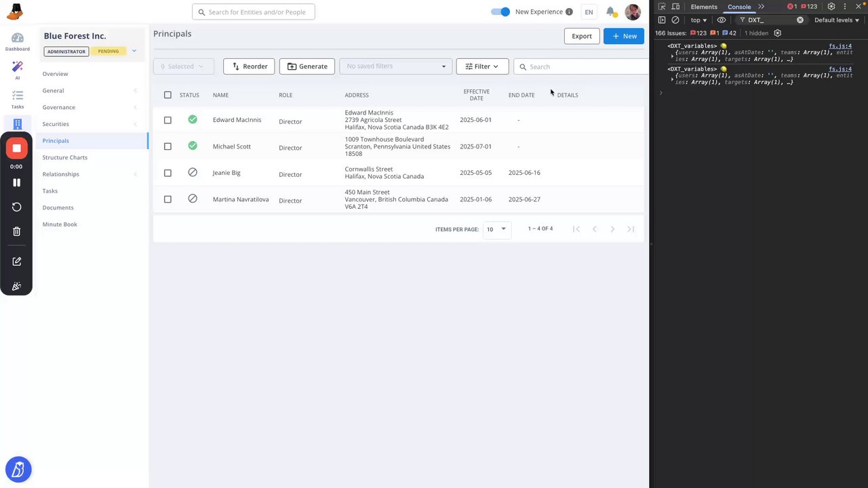Viewport: 868px width, 488px height.
Task: Open the AI magic wand tool
Action: pyautogui.click(x=18, y=70)
